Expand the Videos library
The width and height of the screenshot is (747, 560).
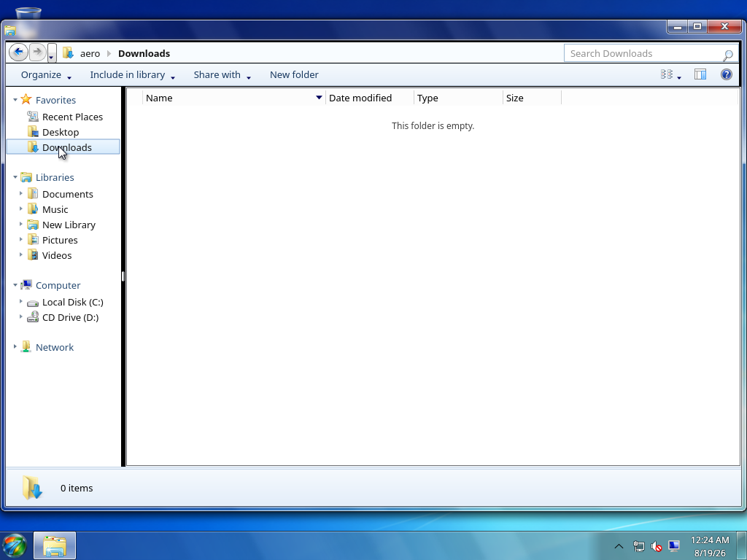tap(21, 254)
